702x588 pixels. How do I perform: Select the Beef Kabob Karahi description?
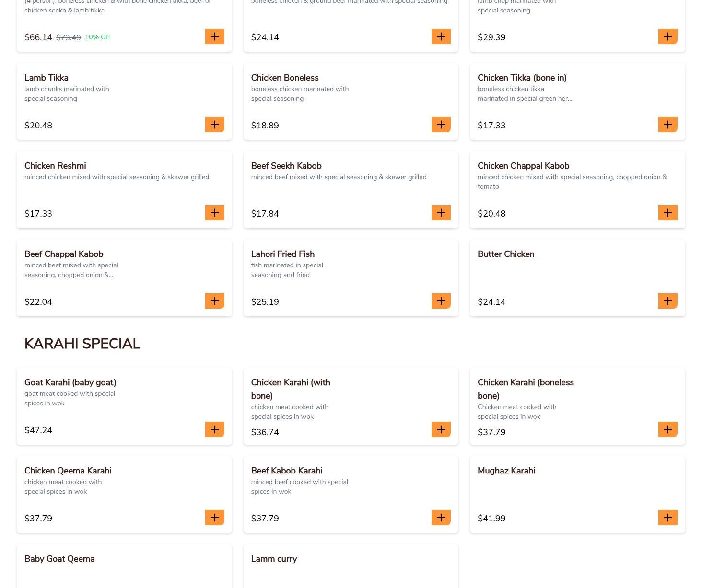click(x=300, y=486)
